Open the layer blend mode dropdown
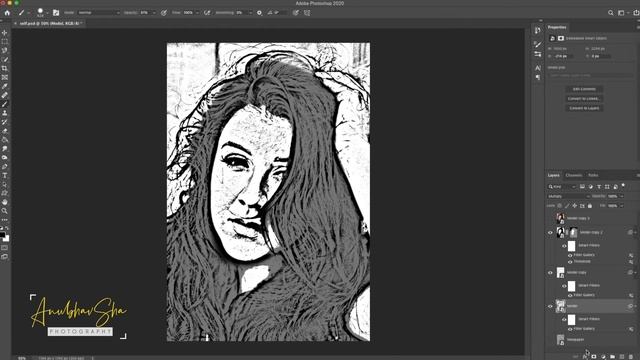The height and width of the screenshot is (360, 640). pyautogui.click(x=569, y=196)
